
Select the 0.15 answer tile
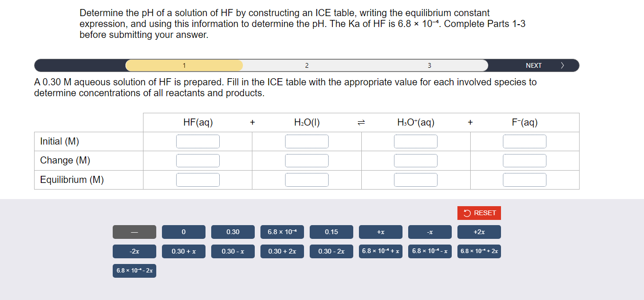tap(331, 232)
